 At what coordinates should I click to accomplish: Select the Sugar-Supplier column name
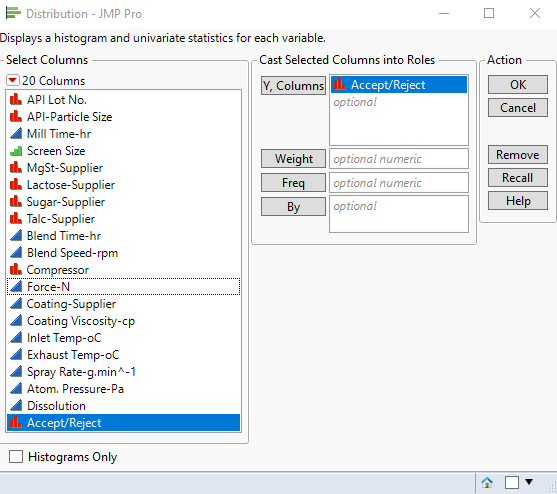pos(66,202)
